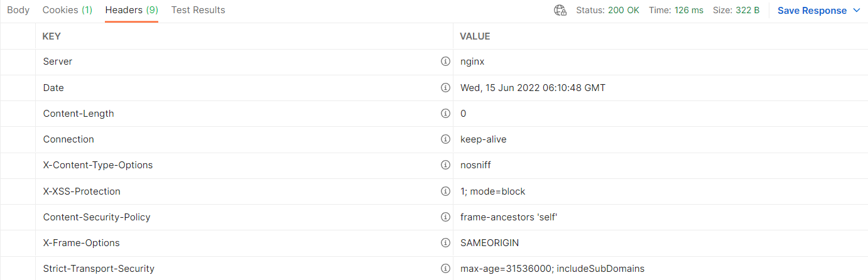868x280 pixels.
Task: Select the Test Results tab
Action: pyautogui.click(x=198, y=10)
